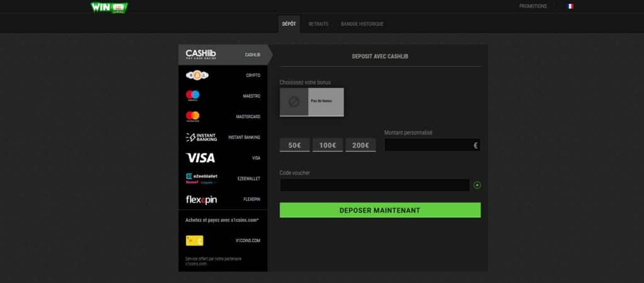Select the 'Pas de bonus' option
644x283 pixels.
(312, 102)
